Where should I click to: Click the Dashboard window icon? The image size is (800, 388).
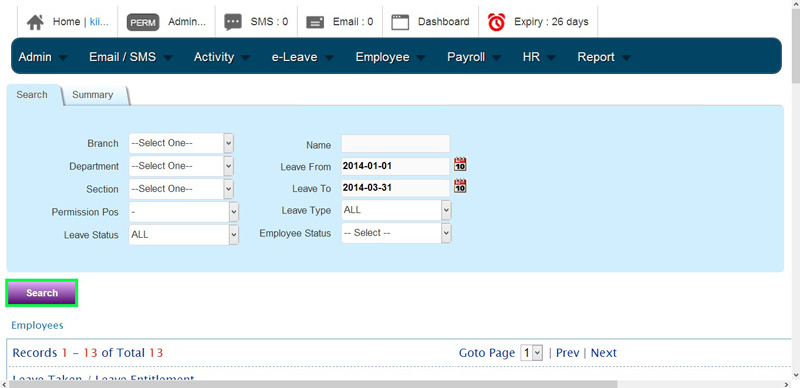[400, 22]
